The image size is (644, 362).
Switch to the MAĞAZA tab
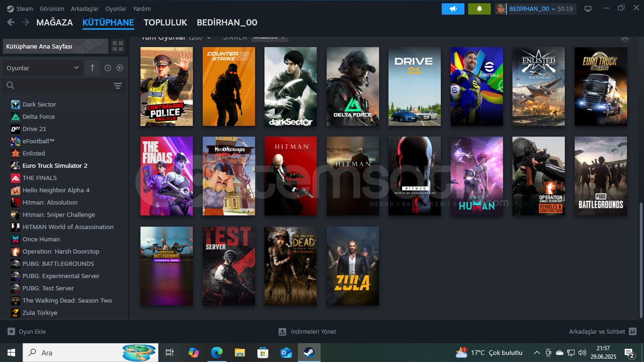(55, 22)
